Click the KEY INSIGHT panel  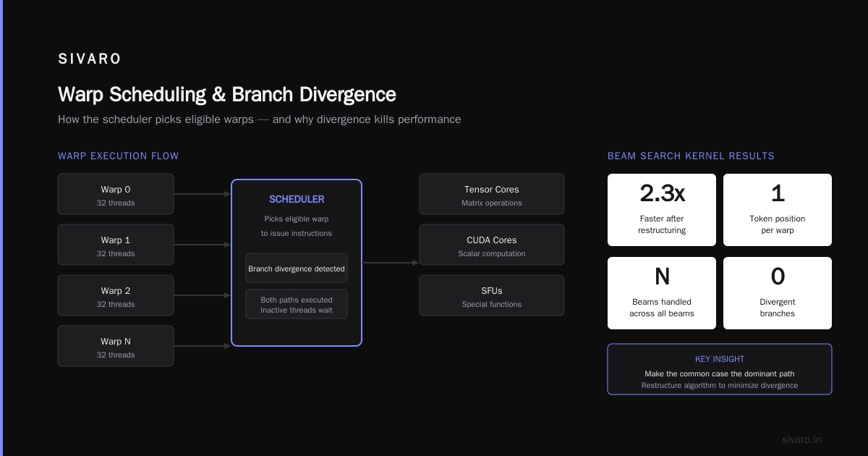(x=720, y=369)
